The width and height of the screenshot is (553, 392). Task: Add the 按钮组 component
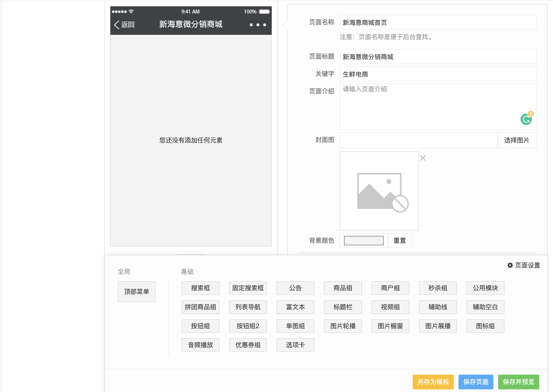pos(201,326)
